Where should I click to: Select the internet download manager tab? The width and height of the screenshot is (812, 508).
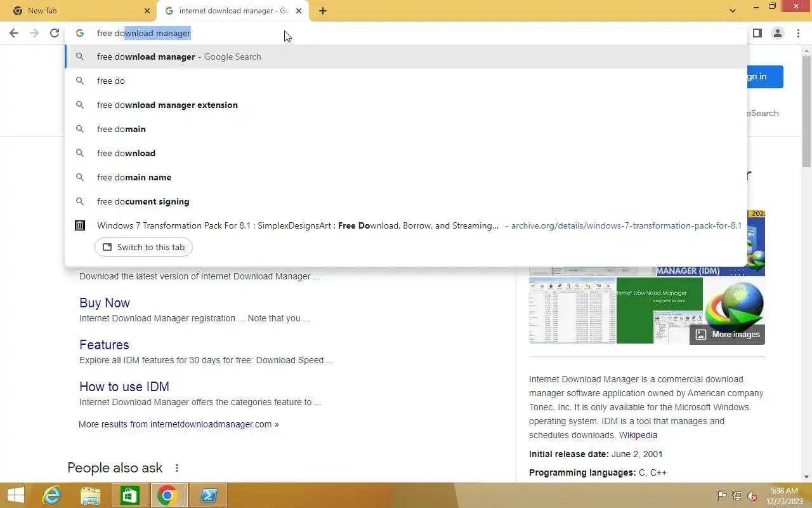233,11
